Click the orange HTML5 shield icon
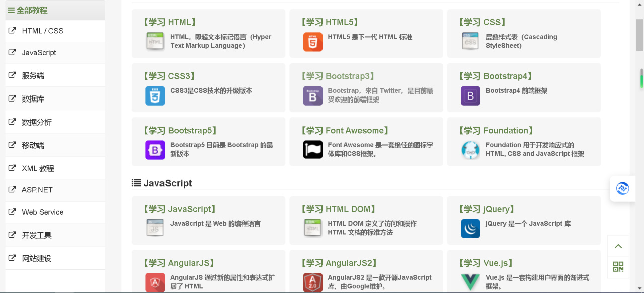This screenshot has height=293, width=644. 313,41
